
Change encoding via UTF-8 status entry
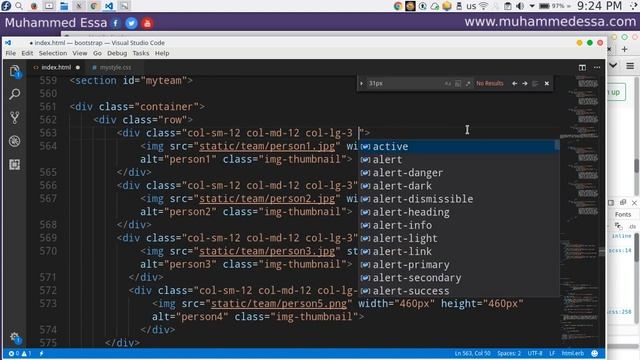click(x=535, y=353)
